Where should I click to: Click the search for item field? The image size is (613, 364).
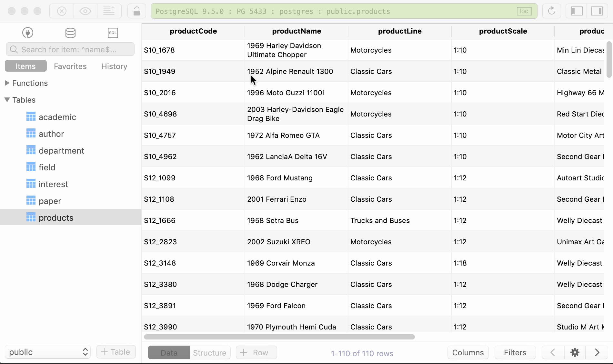point(70,49)
